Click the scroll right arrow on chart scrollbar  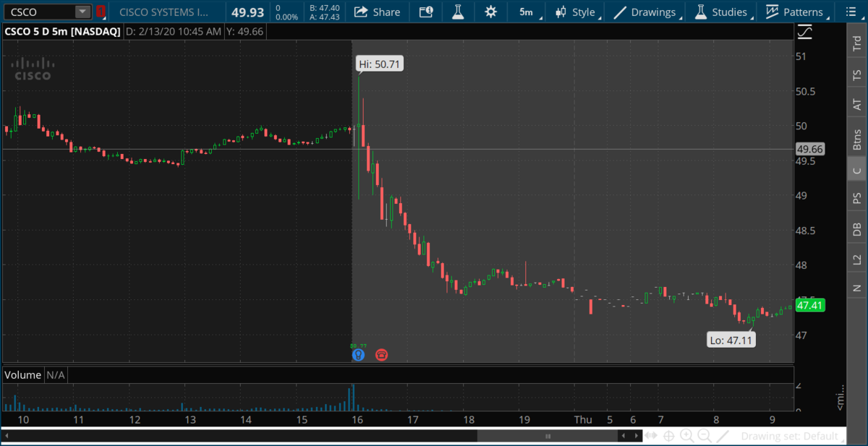click(637, 436)
